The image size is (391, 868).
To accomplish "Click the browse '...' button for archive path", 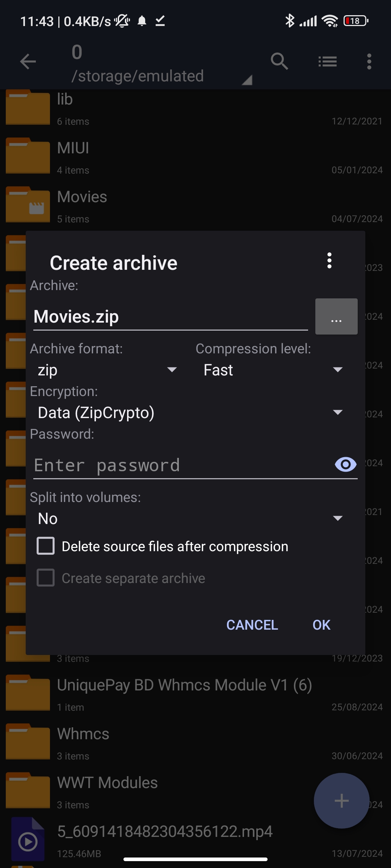I will click(x=336, y=316).
